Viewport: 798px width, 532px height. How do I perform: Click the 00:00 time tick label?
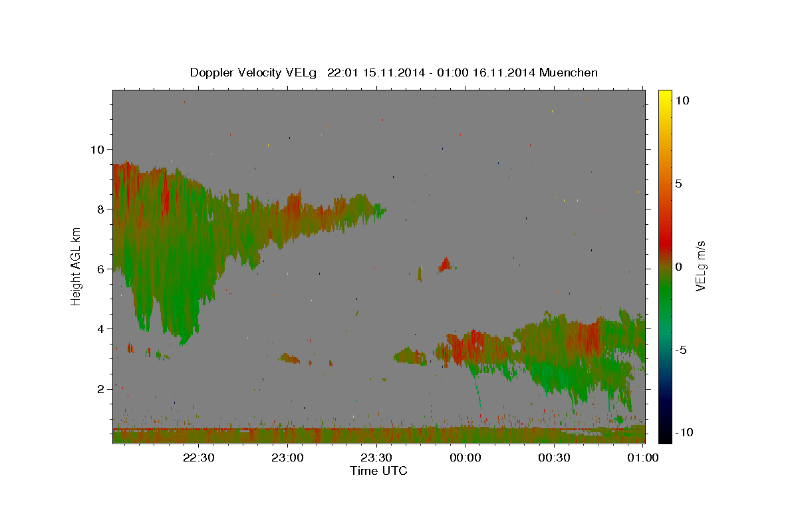[465, 458]
